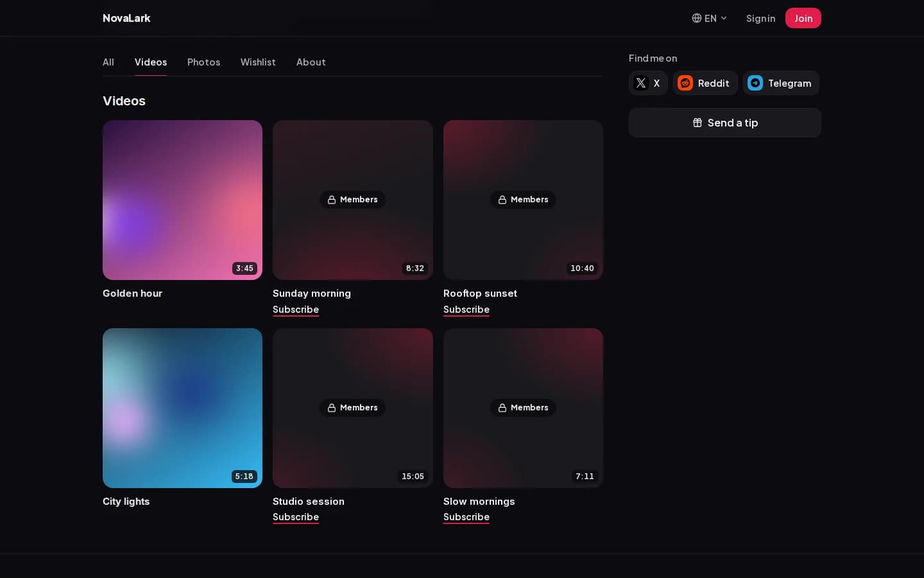
Task: Click the Send a tip button
Action: pos(725,123)
